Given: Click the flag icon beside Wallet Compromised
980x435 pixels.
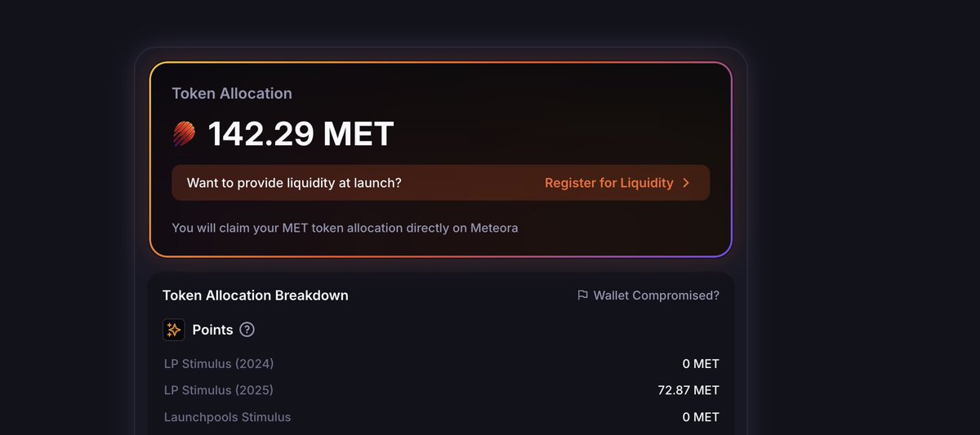Looking at the screenshot, I should 582,295.
